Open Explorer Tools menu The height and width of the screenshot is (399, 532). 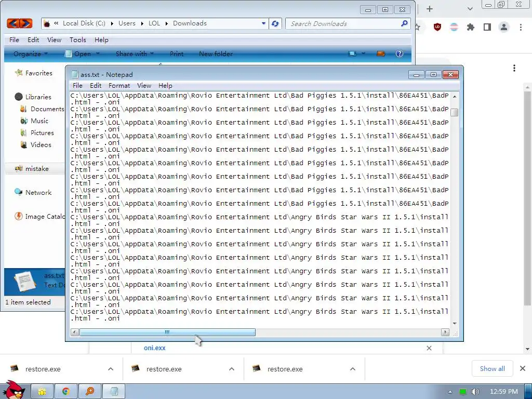(78, 39)
